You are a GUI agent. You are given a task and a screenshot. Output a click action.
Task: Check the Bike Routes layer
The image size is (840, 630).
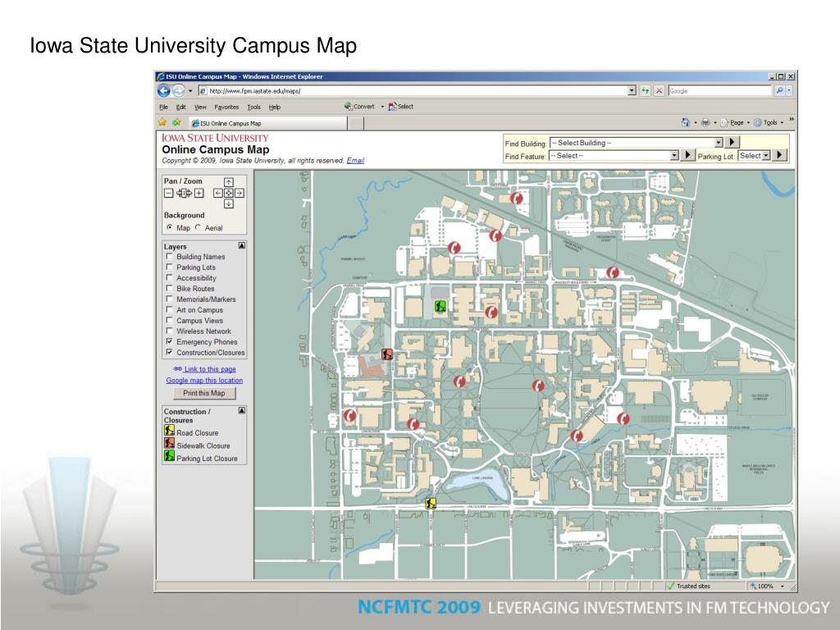pos(169,288)
